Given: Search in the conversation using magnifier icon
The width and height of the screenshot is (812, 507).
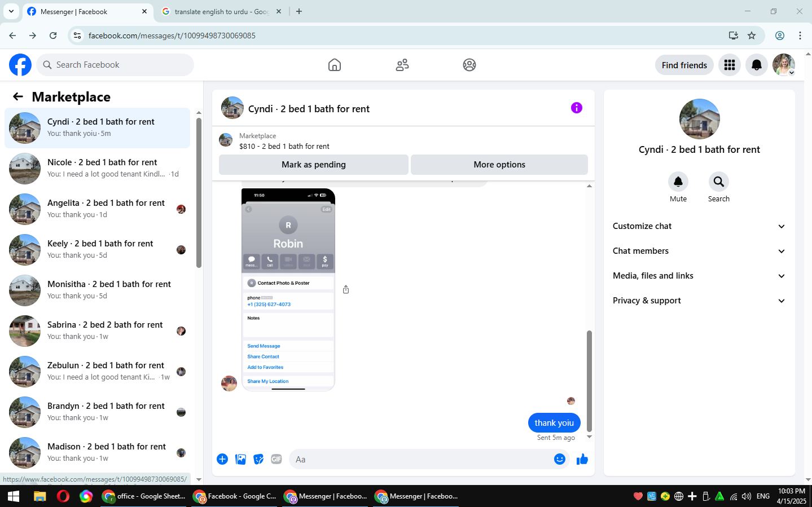Looking at the screenshot, I should click(719, 182).
